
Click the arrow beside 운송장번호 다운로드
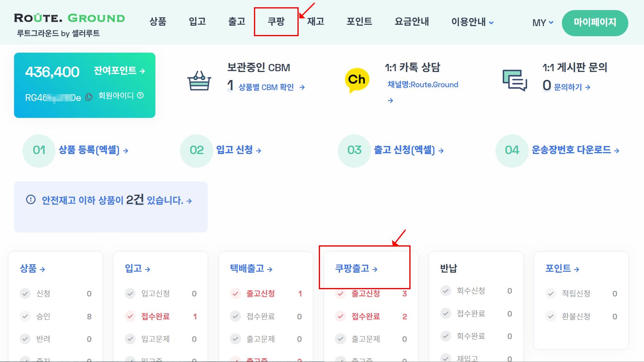point(617,150)
